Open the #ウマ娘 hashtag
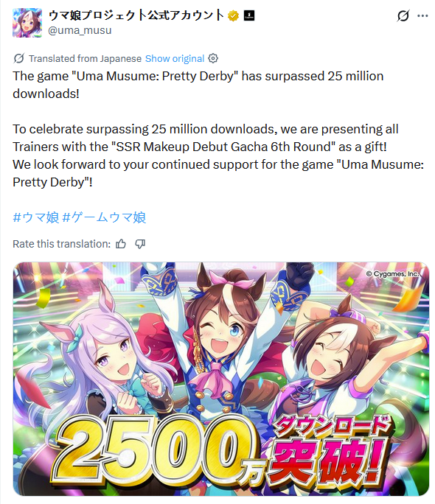This screenshot has height=504, width=435. tap(36, 217)
